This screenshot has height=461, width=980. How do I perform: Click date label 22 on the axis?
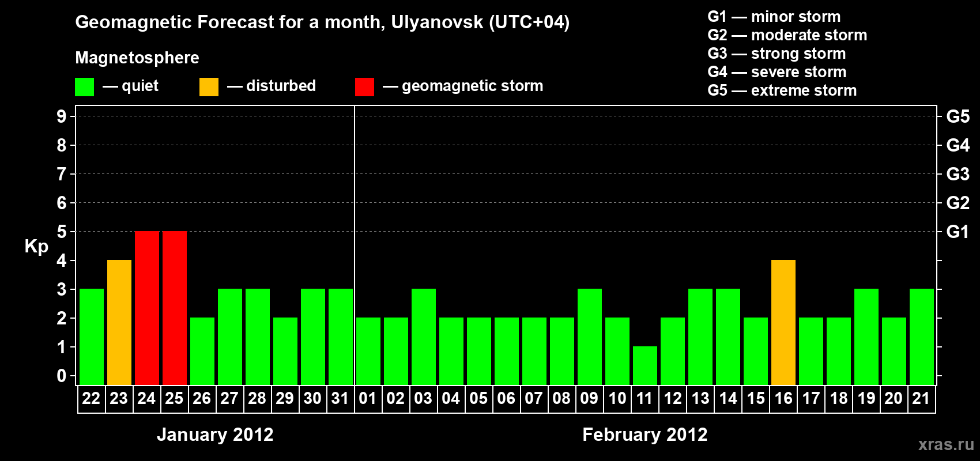tap(91, 399)
